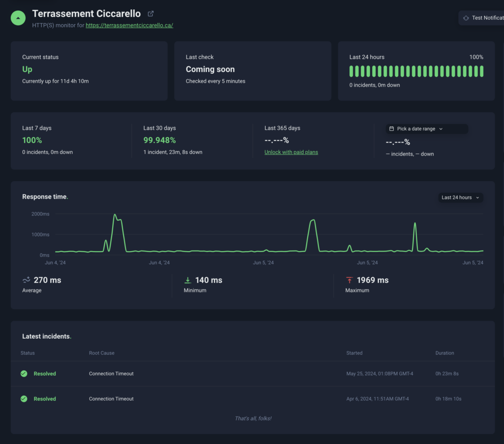Click the Started column header
This screenshot has height=444, width=504.
click(x=354, y=353)
